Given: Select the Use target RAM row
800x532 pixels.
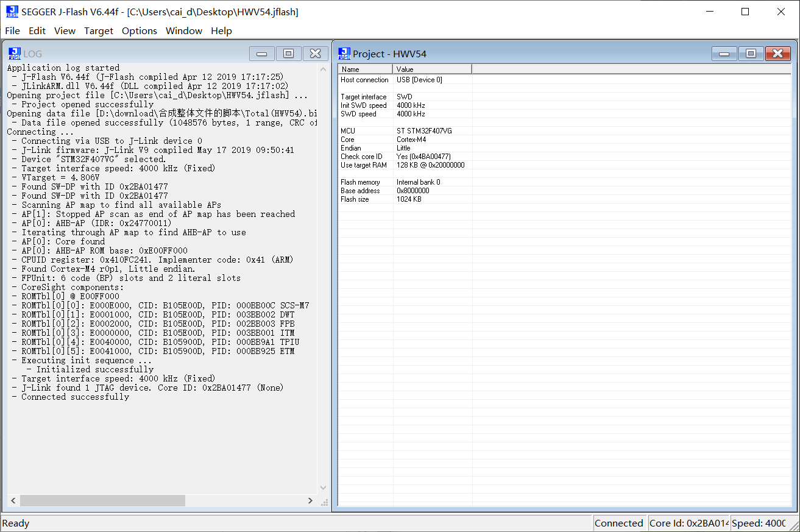Looking at the screenshot, I should (564, 165).
